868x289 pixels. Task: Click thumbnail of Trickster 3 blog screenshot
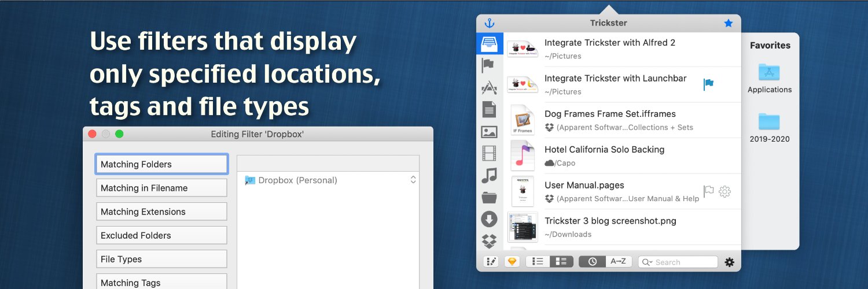coord(523,227)
